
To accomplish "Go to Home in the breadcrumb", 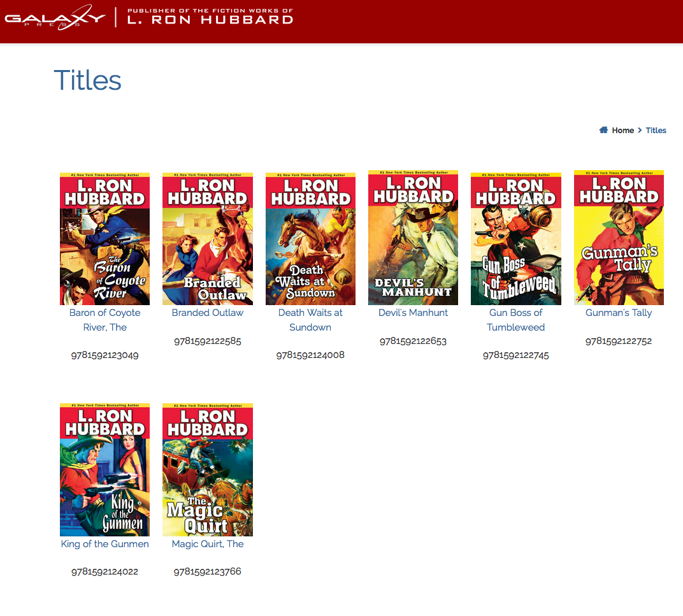I will coord(622,130).
